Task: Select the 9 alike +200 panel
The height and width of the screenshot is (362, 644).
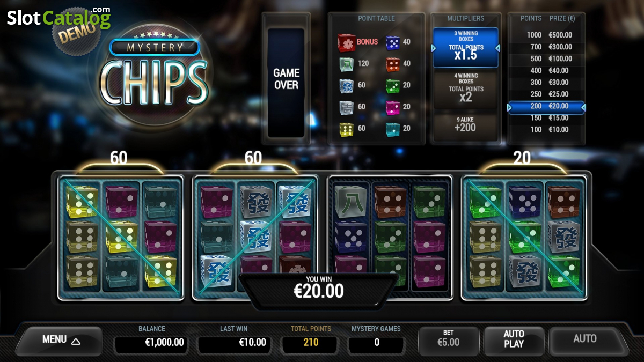Action: pyautogui.click(x=465, y=123)
